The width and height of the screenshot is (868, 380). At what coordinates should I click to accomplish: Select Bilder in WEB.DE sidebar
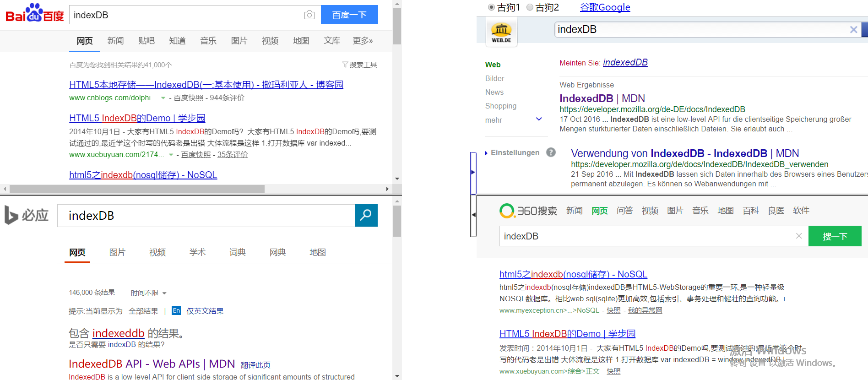(x=494, y=78)
